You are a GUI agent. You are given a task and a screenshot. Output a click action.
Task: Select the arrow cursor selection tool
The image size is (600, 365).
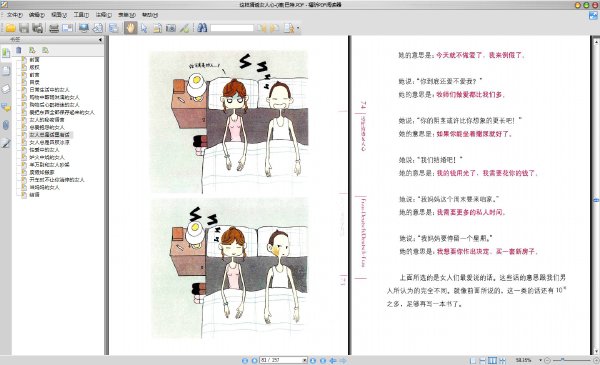point(144,28)
